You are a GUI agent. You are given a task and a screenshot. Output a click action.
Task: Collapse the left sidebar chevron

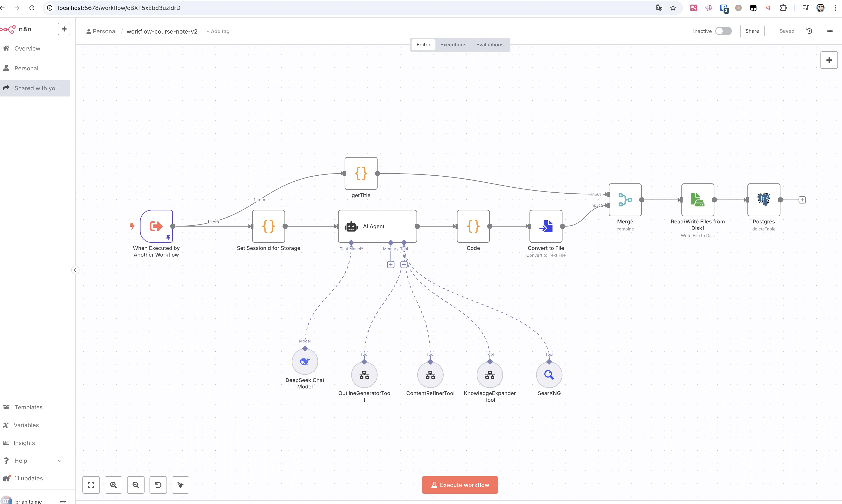pyautogui.click(x=75, y=270)
